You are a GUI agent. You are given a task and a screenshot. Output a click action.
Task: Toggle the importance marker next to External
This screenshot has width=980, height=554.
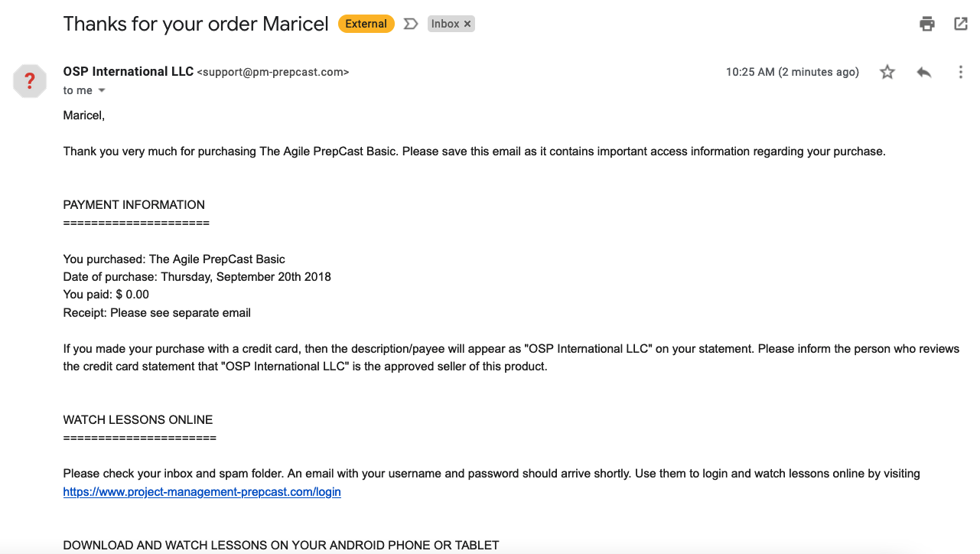(411, 24)
